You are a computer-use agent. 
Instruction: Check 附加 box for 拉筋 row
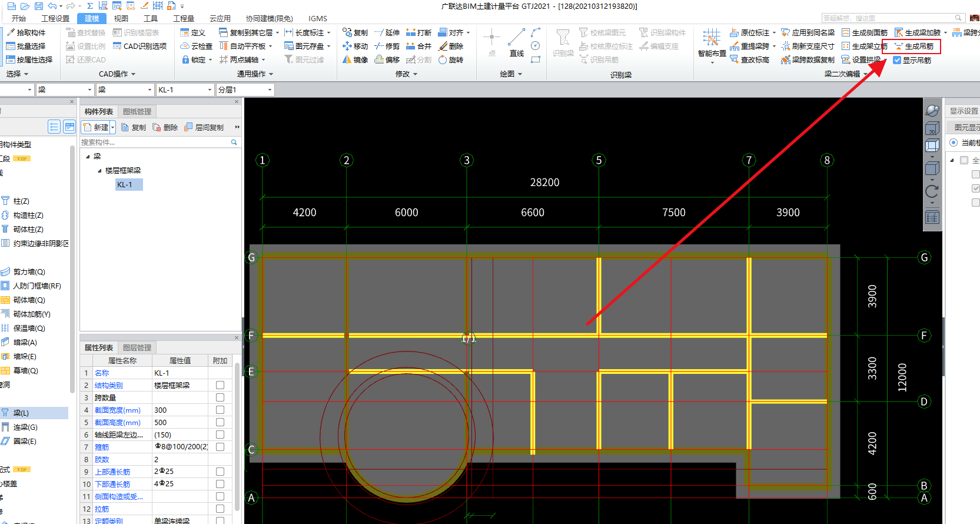pos(220,509)
